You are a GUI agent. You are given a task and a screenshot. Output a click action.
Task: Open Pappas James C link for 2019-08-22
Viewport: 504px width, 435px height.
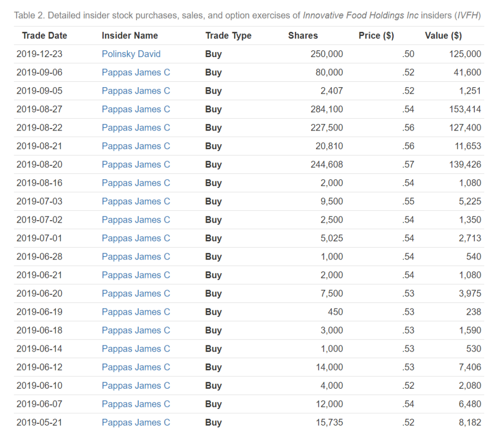tap(136, 128)
